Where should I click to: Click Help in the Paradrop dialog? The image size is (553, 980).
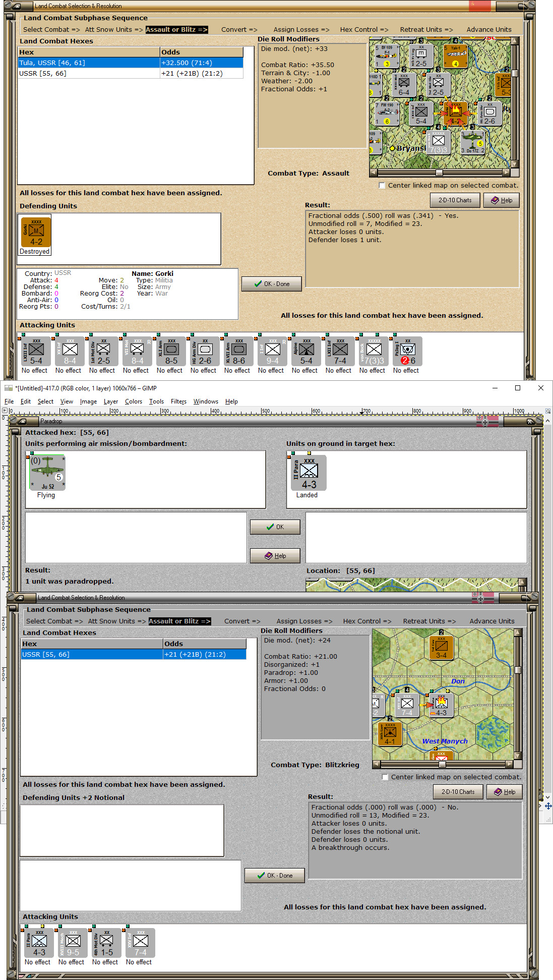pos(275,556)
